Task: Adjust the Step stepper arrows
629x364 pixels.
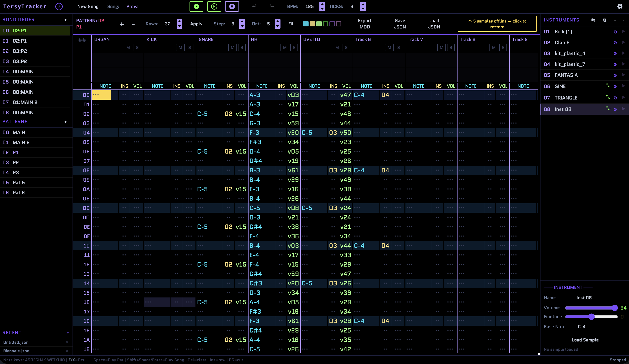Action: click(242, 24)
